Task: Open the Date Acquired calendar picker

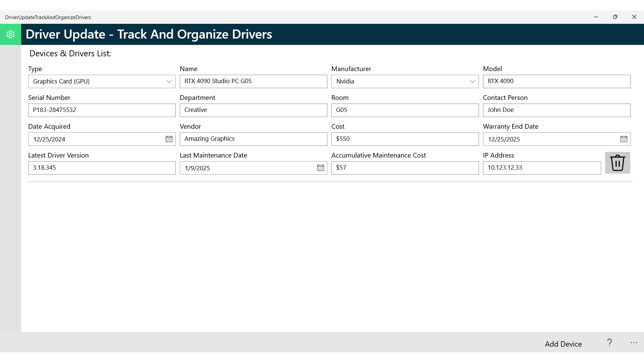Action: [169, 139]
